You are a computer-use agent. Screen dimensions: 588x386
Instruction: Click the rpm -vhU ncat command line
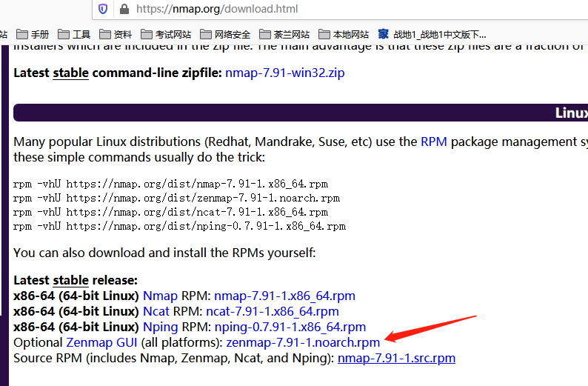tap(170, 213)
